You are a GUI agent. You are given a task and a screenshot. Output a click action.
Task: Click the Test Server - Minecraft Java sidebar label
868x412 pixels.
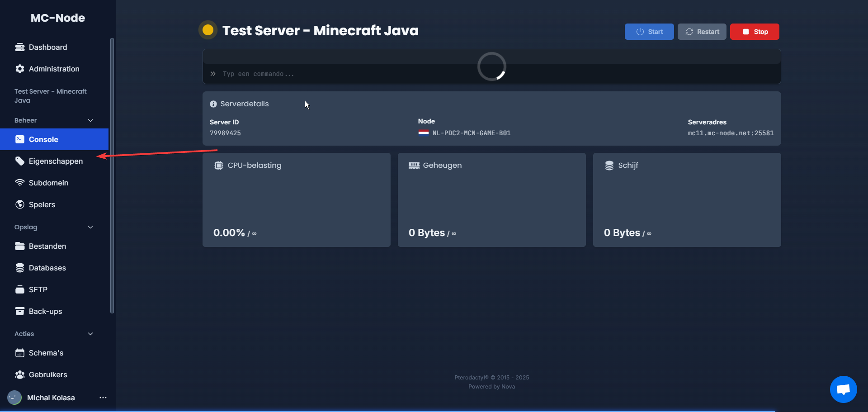coord(51,96)
